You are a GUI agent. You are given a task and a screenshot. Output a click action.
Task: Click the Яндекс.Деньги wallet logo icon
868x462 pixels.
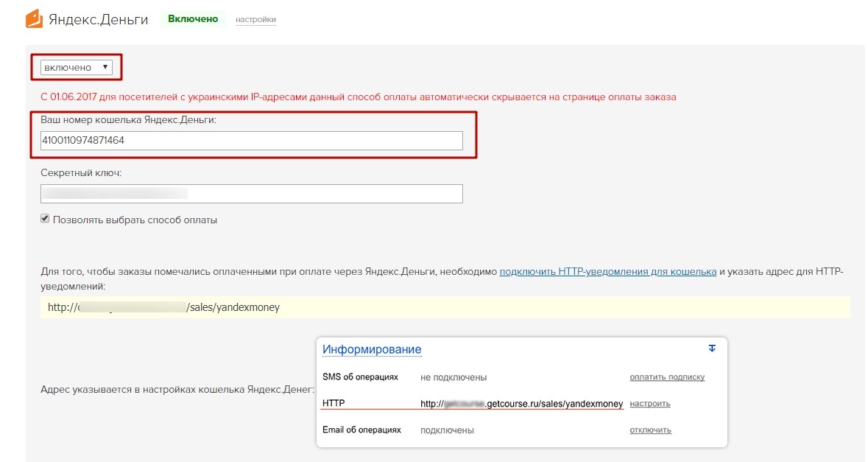click(x=35, y=19)
